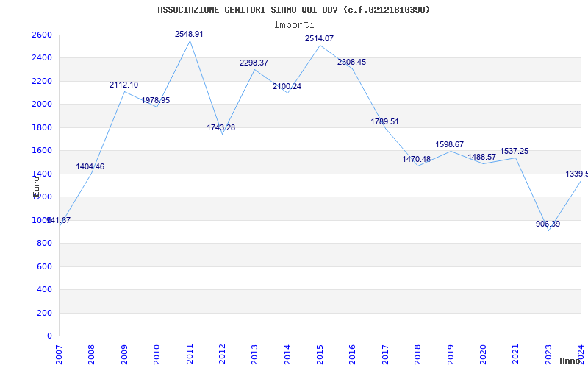Click x-axis year 2013
Image resolution: width=588 pixels, height=368 pixels.
(x=254, y=355)
